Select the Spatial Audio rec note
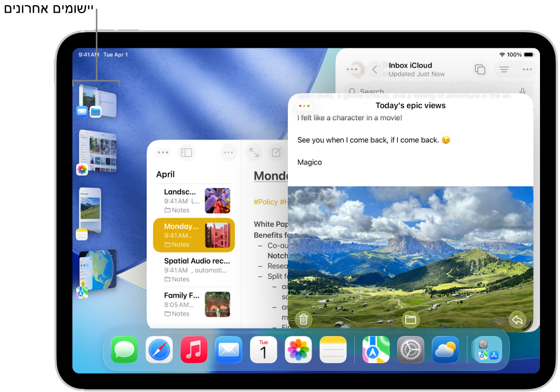 [x=195, y=269]
